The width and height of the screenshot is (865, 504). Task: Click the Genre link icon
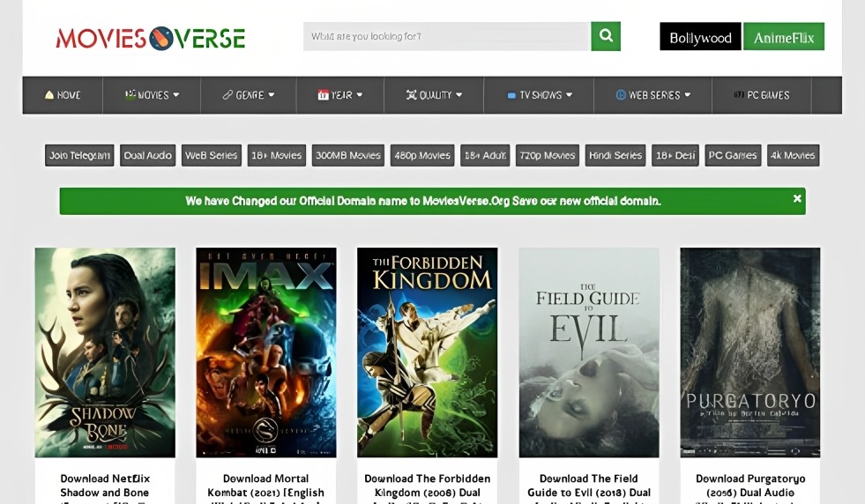tap(227, 95)
